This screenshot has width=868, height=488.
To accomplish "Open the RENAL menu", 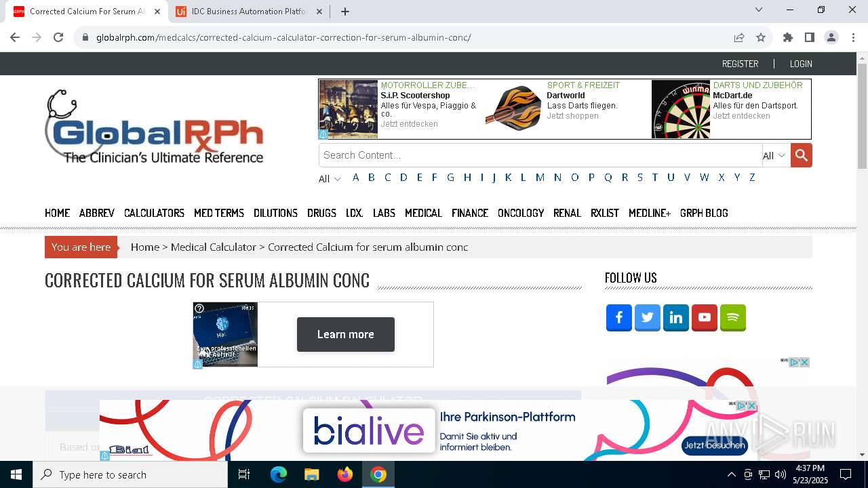I will 567,213.
